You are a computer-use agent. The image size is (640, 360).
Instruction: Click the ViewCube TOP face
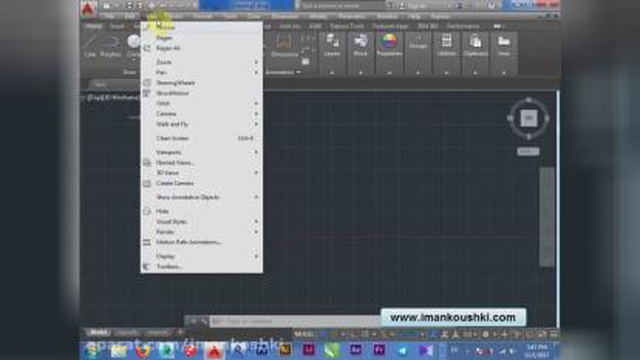click(x=529, y=118)
